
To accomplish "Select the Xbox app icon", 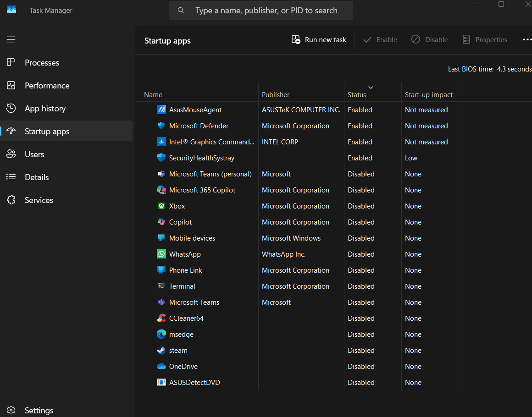I will point(161,206).
